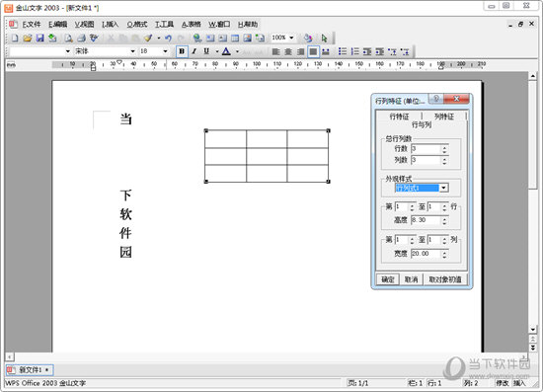
Task: Click the 行数 row count spinner
Action: coord(444,149)
